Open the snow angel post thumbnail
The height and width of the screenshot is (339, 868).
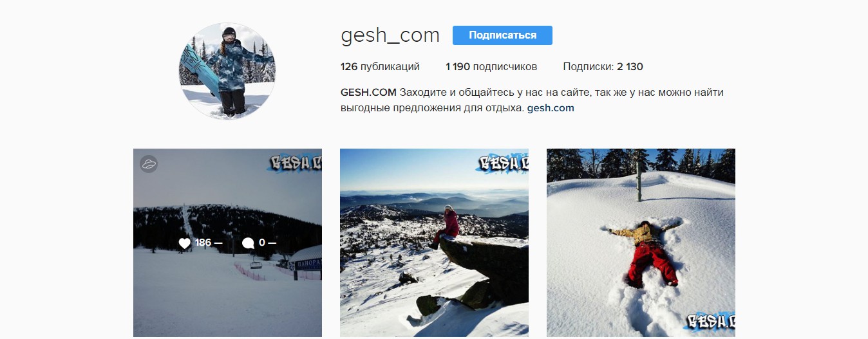point(641,243)
